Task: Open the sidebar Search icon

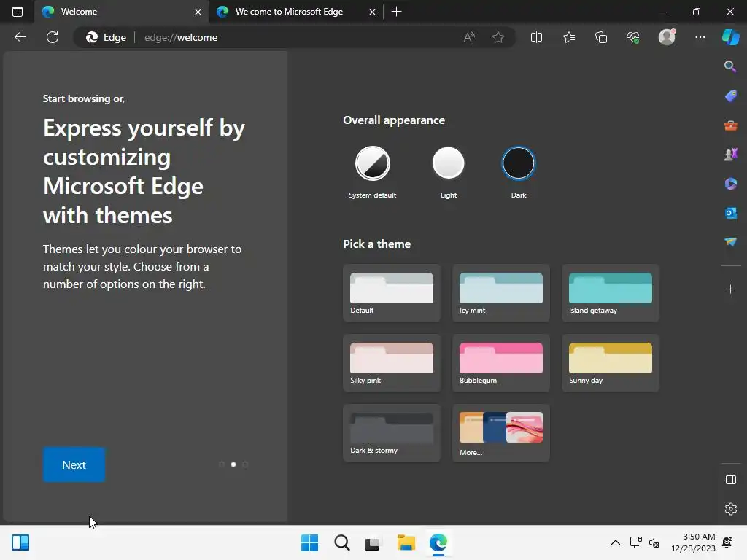Action: coord(730,66)
